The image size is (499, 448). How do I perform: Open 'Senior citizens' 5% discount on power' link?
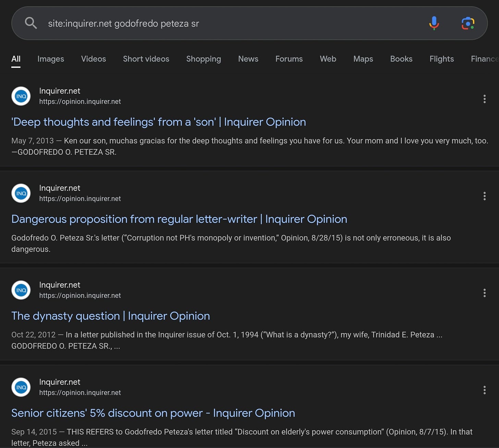(x=153, y=413)
